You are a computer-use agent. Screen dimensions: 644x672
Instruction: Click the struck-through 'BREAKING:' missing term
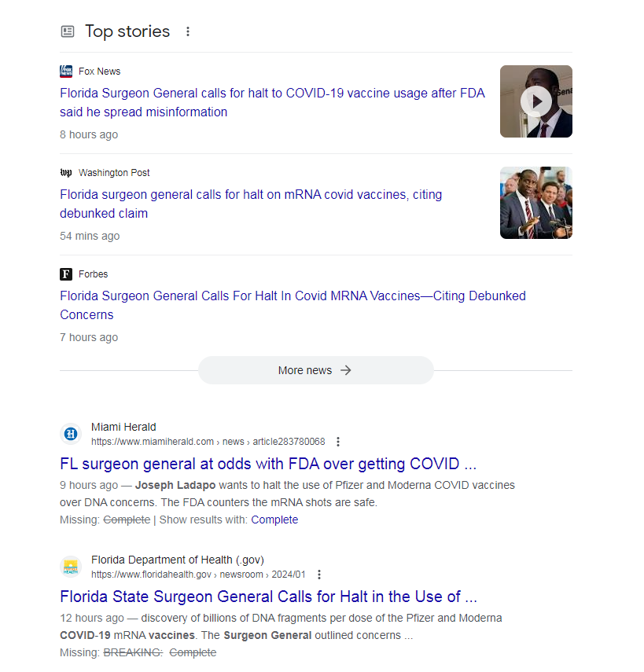pyautogui.click(x=133, y=652)
